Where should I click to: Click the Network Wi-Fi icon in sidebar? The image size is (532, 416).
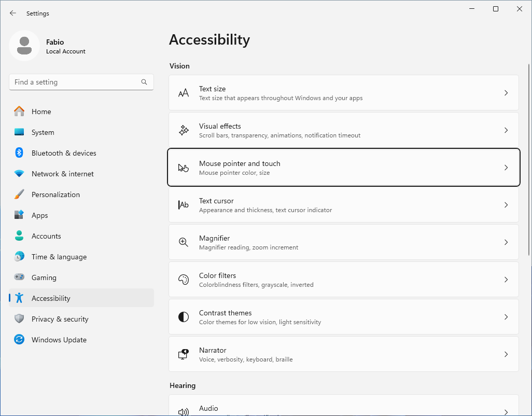click(x=19, y=174)
